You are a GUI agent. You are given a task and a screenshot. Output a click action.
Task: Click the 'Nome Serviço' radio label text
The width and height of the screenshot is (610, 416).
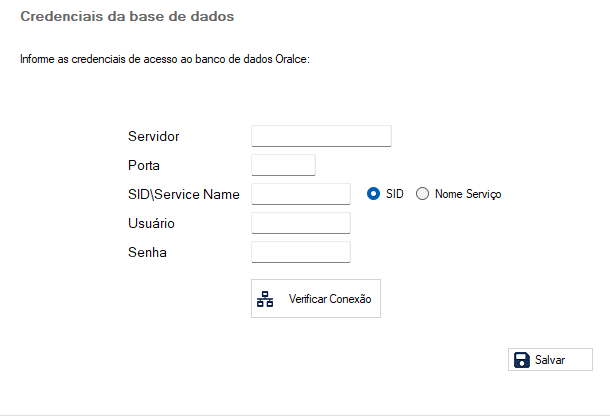[468, 194]
